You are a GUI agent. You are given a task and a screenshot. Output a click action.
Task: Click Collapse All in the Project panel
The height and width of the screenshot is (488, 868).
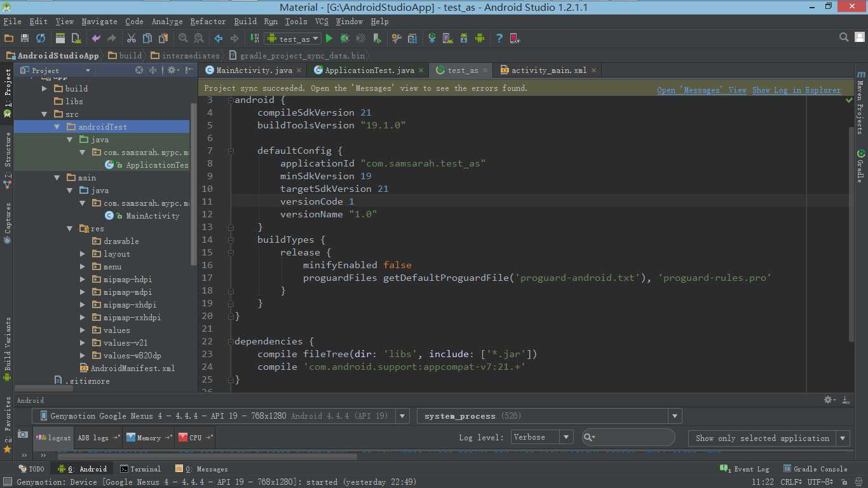point(153,71)
